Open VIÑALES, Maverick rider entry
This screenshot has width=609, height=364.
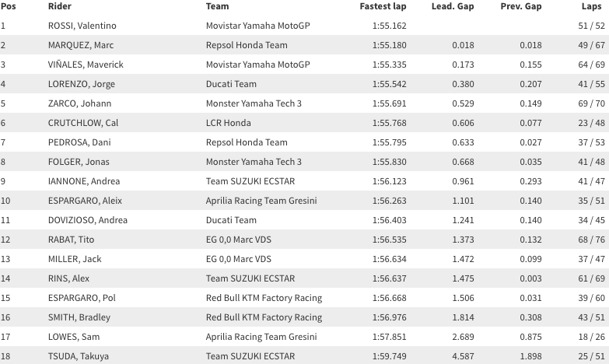pos(86,65)
